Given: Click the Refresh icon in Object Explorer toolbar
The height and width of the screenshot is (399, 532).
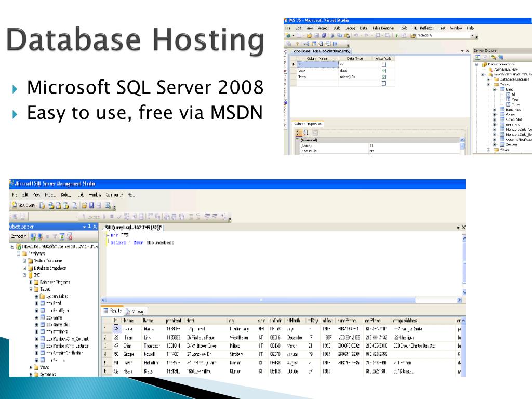Looking at the screenshot, I should [x=62, y=237].
